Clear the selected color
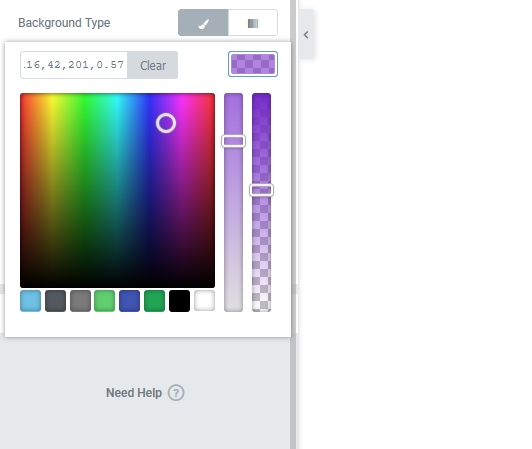Viewport: 532px width, 449px height. coord(153,65)
